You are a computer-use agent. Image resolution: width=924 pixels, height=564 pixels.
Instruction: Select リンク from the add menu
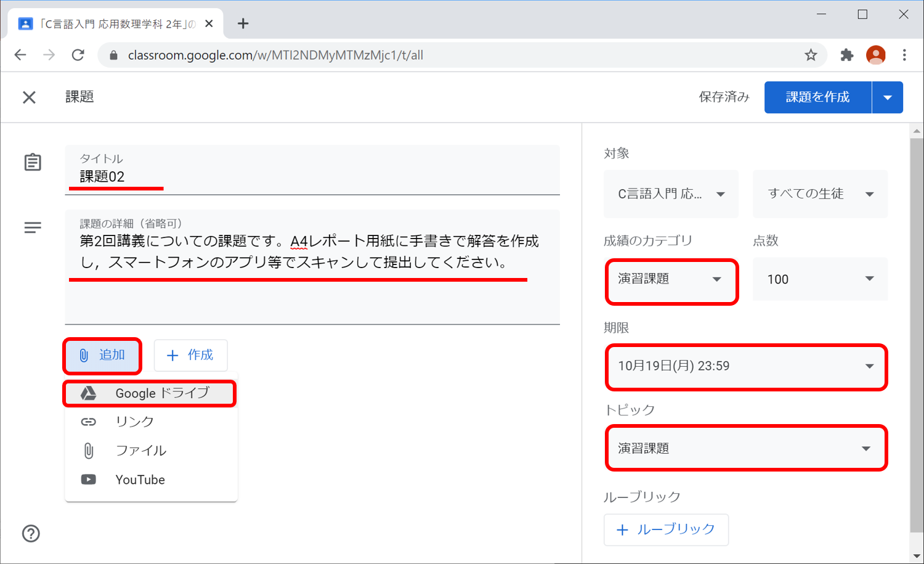[x=151, y=422]
